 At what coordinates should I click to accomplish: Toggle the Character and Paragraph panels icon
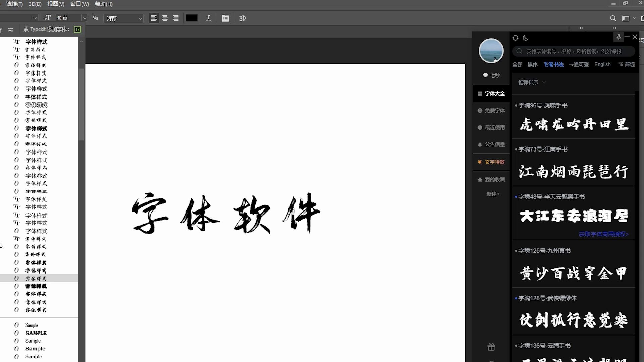(x=225, y=18)
